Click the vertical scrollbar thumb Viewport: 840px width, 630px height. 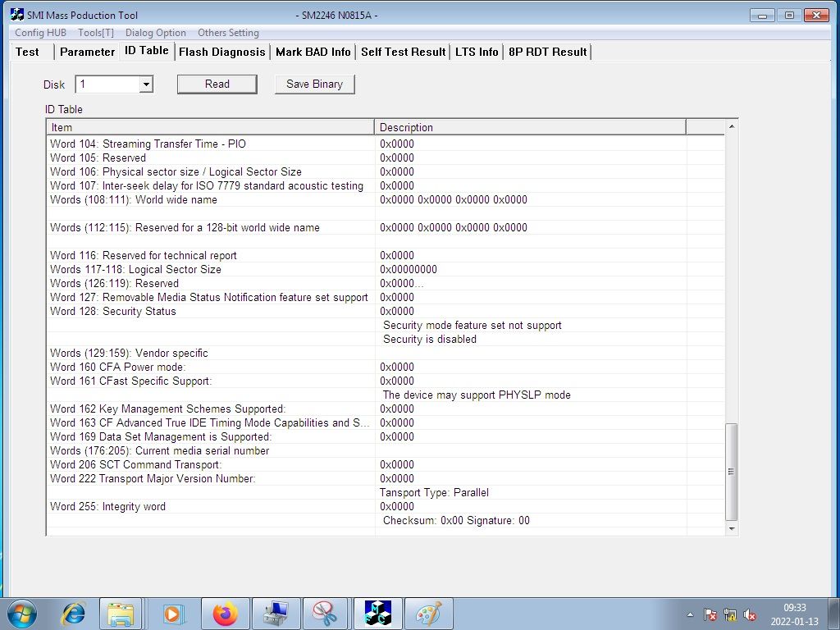tap(731, 472)
